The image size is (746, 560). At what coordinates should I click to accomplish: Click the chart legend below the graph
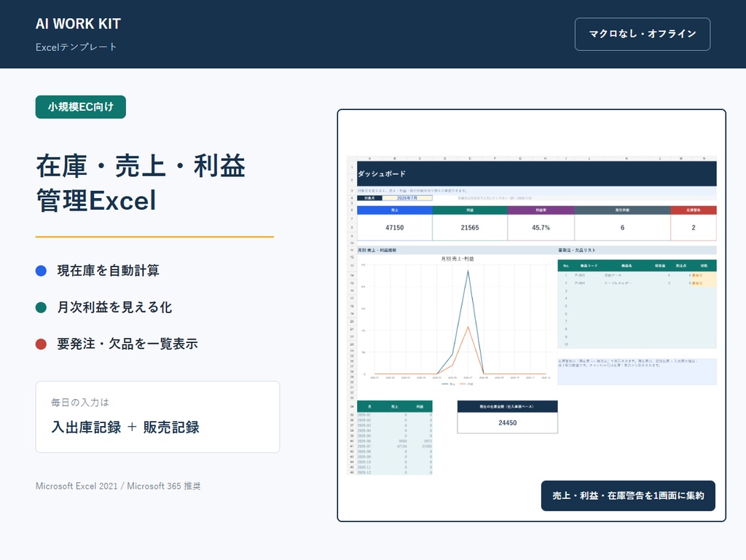point(458,384)
